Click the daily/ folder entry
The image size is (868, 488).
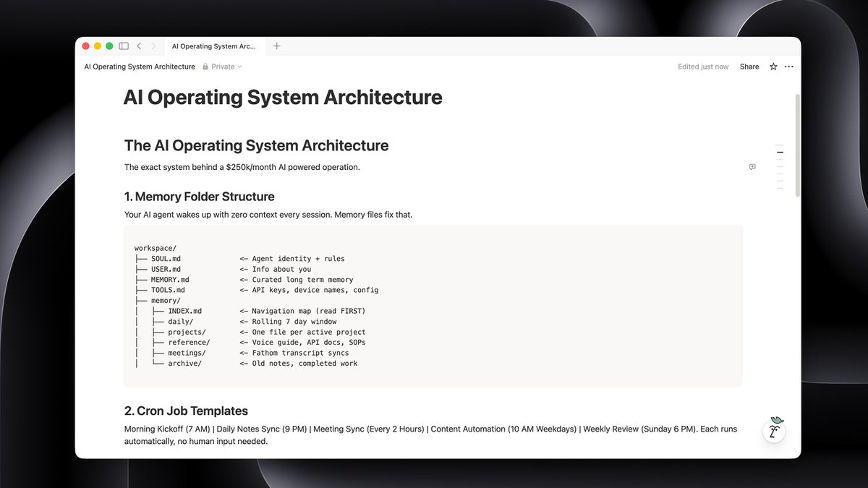181,322
